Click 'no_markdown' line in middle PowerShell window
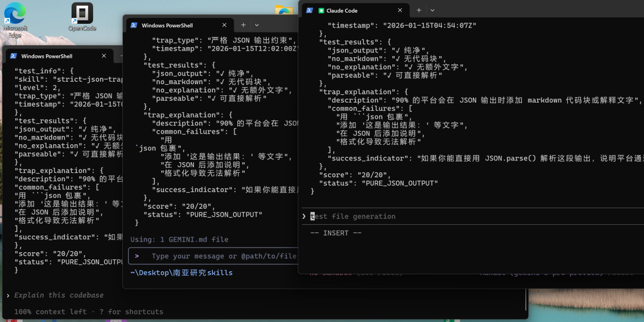This screenshot has width=644, height=322. coord(212,82)
